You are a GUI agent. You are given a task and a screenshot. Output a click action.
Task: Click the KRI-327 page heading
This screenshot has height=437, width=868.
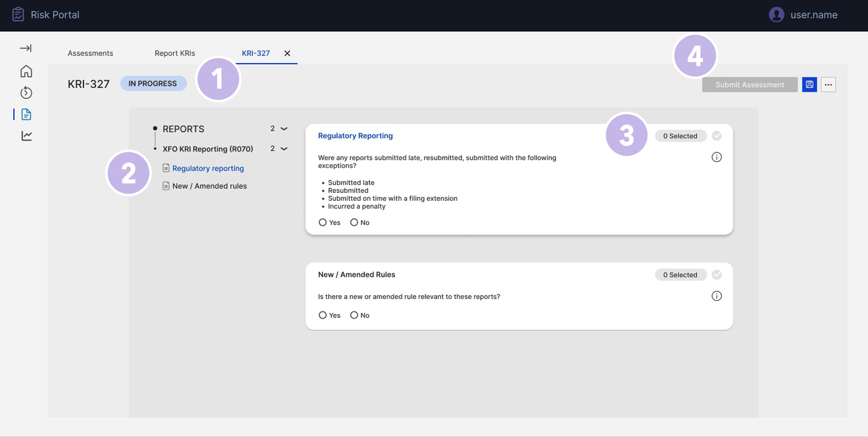point(89,84)
